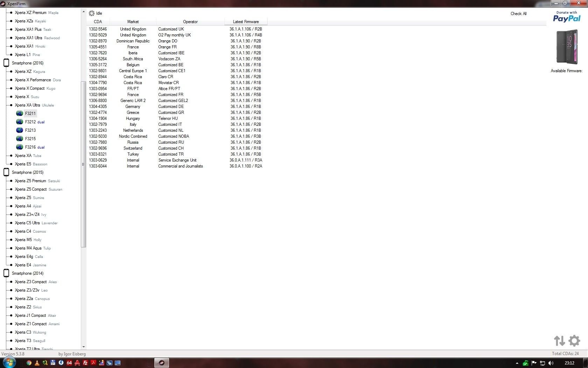Select the Commercial and Journalists row
The image size is (588, 368).
(x=177, y=166)
